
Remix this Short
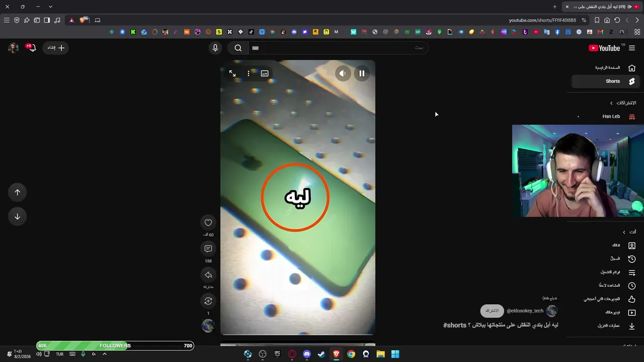(x=208, y=301)
